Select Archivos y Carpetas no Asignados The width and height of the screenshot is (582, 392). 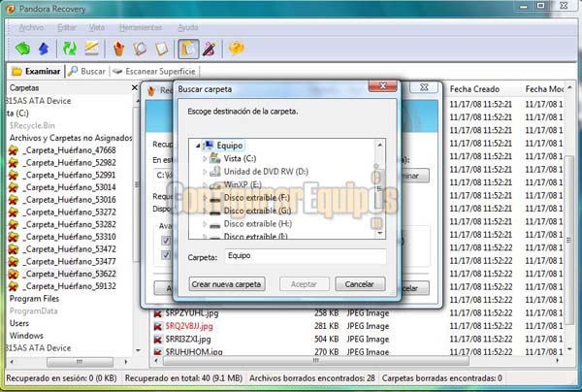coord(71,138)
